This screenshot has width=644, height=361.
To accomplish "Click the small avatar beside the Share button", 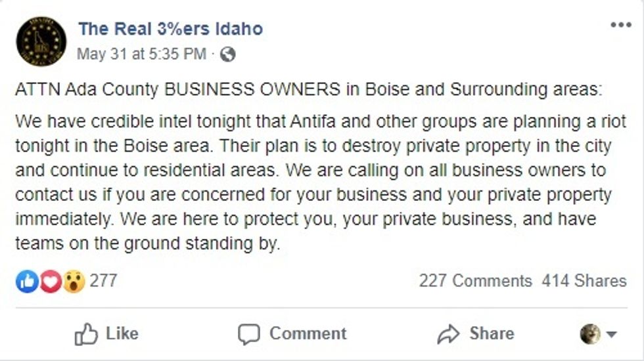I will click(590, 334).
